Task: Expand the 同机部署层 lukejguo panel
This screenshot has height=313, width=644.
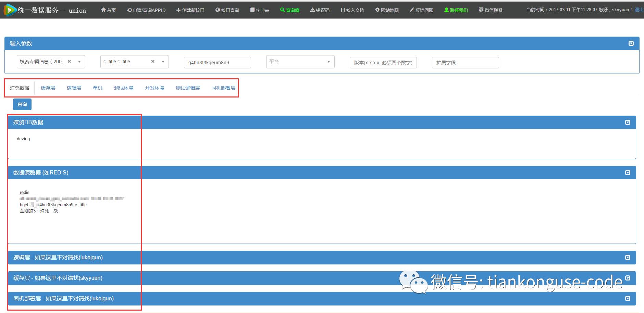Action: (628, 299)
